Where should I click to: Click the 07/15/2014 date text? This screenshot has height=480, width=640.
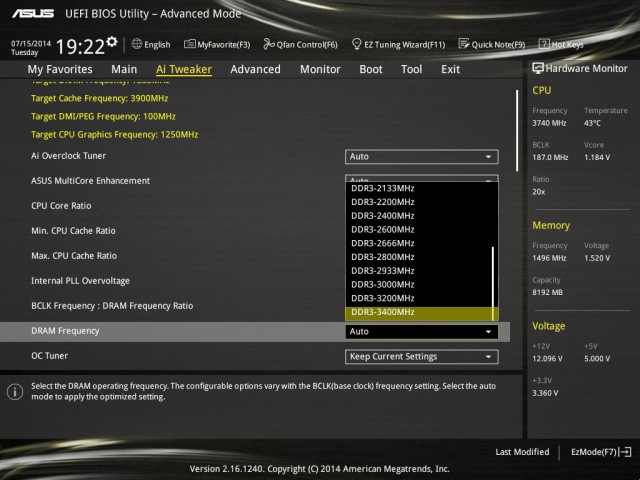31,43
